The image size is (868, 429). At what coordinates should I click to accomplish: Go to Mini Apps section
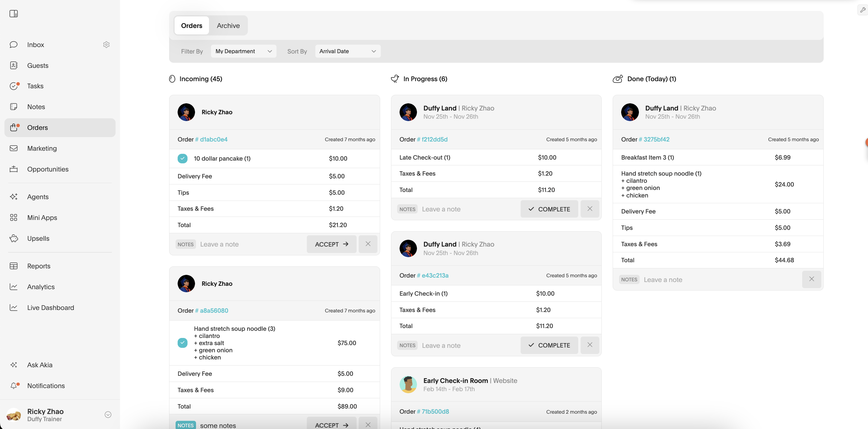(42, 218)
